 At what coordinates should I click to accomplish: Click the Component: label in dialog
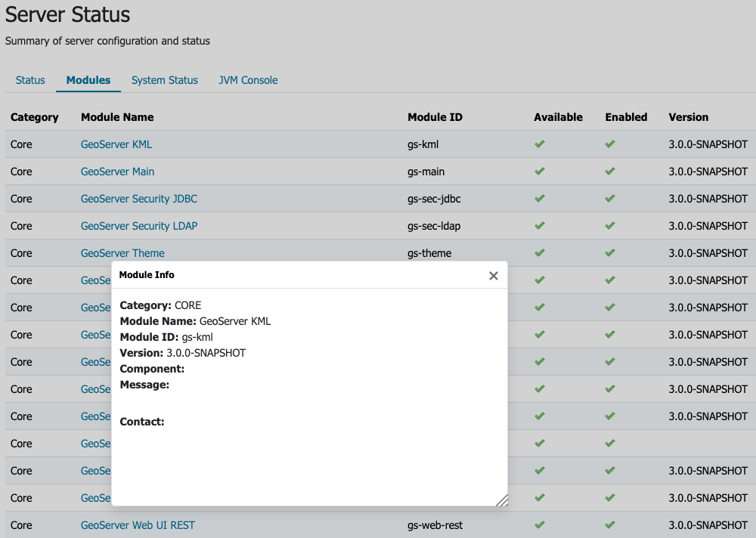tap(152, 369)
